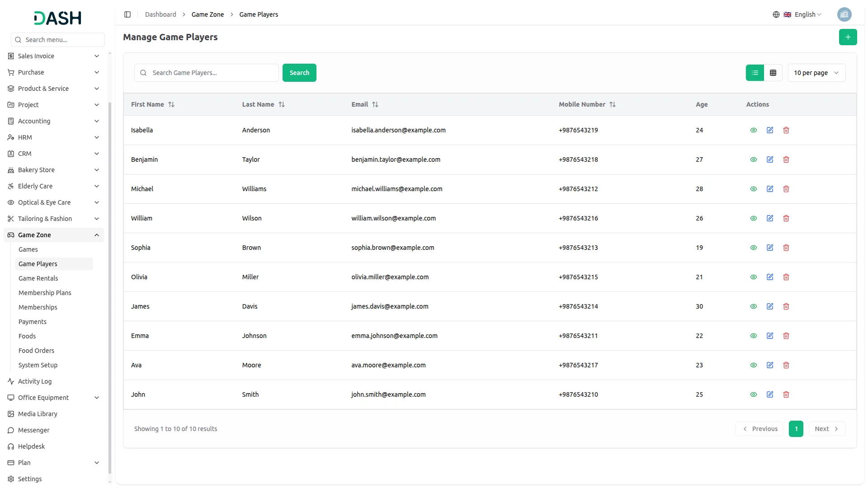This screenshot has width=868, height=488.
Task: Sort by Mobile Number column arrows
Action: click(613, 104)
